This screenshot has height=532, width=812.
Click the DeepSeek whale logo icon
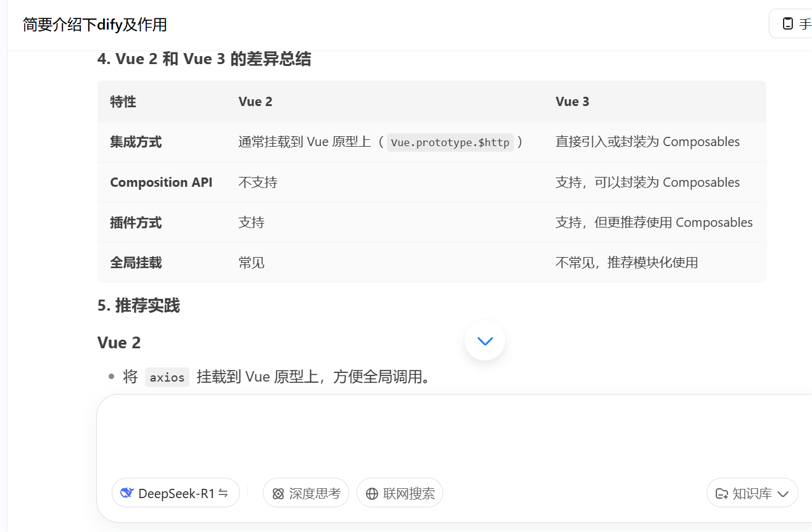point(127,493)
